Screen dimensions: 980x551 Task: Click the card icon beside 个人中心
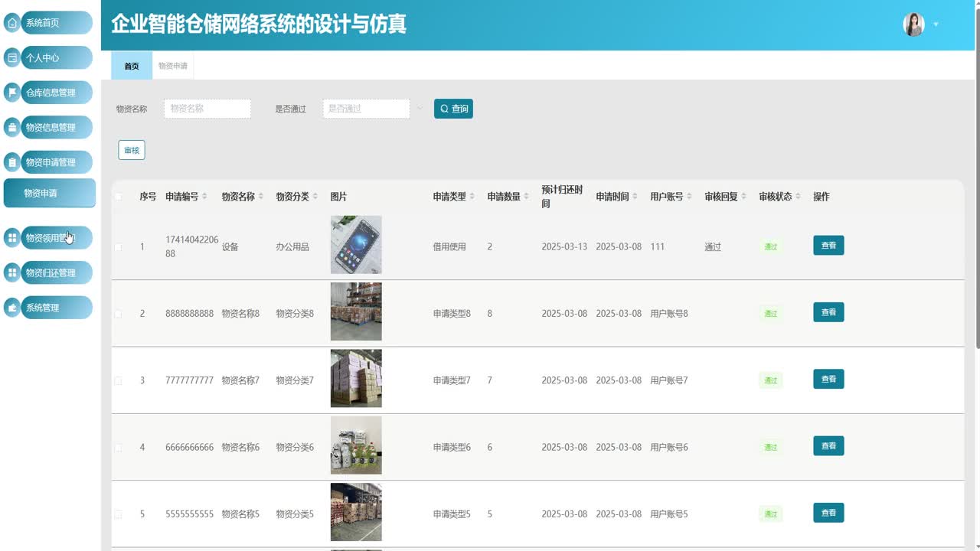11,57
